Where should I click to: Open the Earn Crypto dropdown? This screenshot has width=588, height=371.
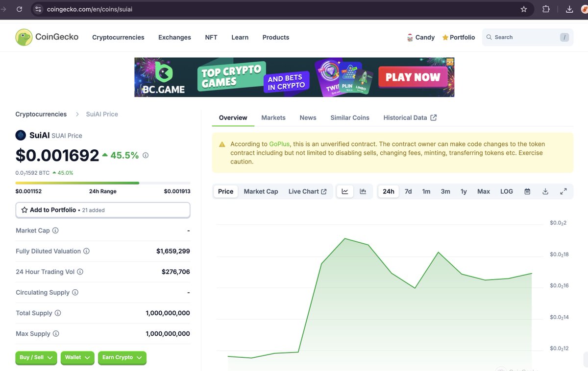pos(122,358)
